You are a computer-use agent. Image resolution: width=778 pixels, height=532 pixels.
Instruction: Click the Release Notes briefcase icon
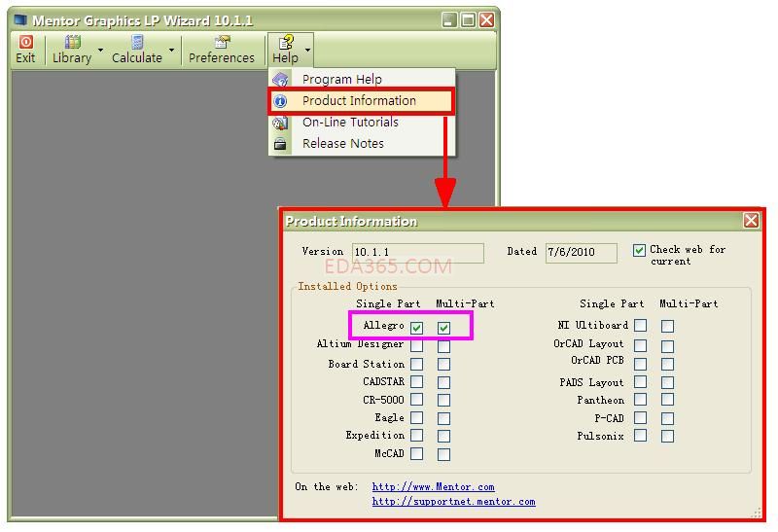tap(280, 144)
